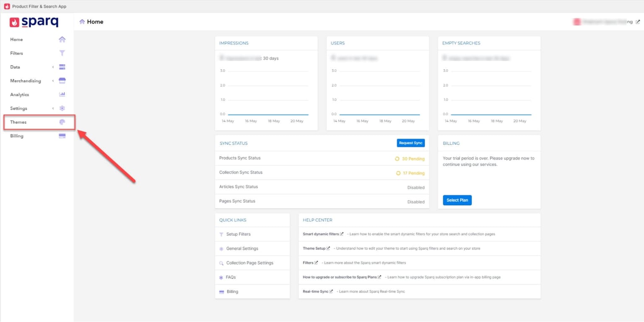
Task: Click the Home icon in sidebar
Action: point(62,39)
